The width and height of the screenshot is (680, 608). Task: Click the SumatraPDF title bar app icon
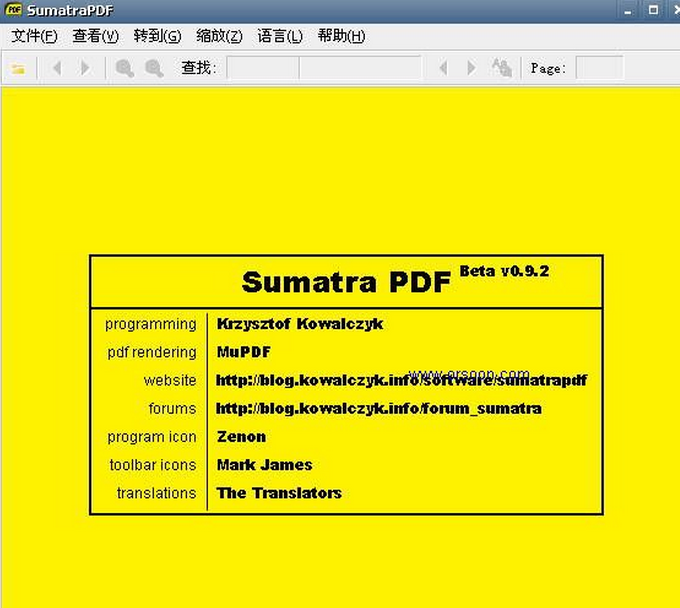(14, 10)
